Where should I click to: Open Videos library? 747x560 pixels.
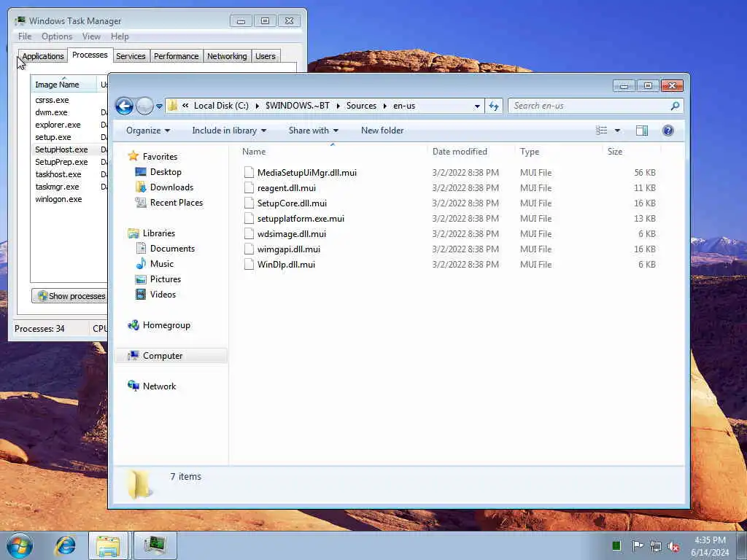coord(163,295)
